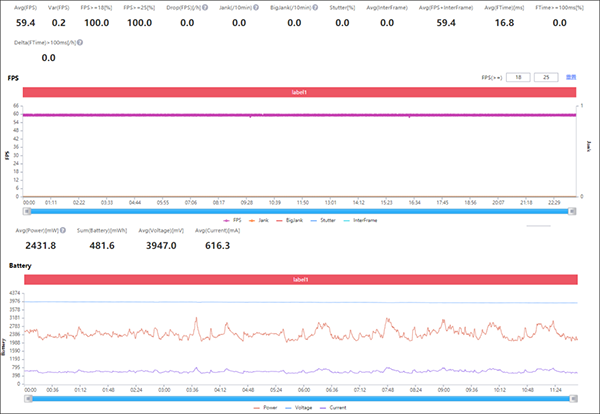
Task: Open help for Delta(FTime)>100ms metric
Action: point(79,44)
